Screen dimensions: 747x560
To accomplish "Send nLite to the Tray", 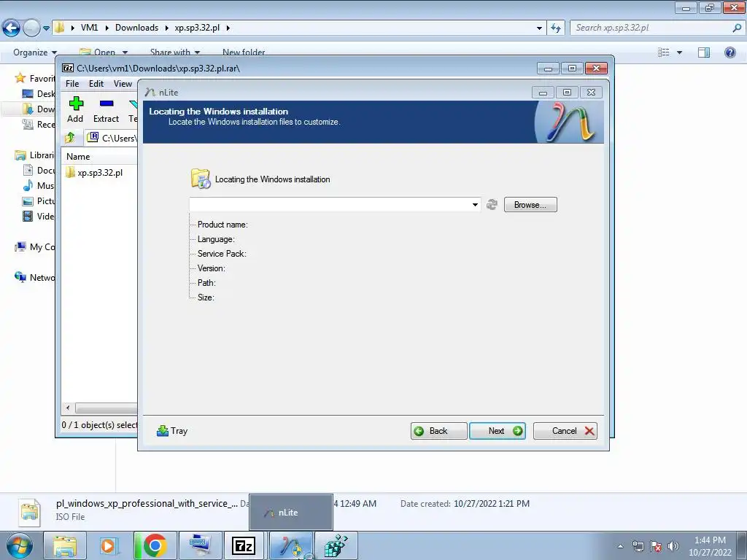I will pyautogui.click(x=172, y=431).
